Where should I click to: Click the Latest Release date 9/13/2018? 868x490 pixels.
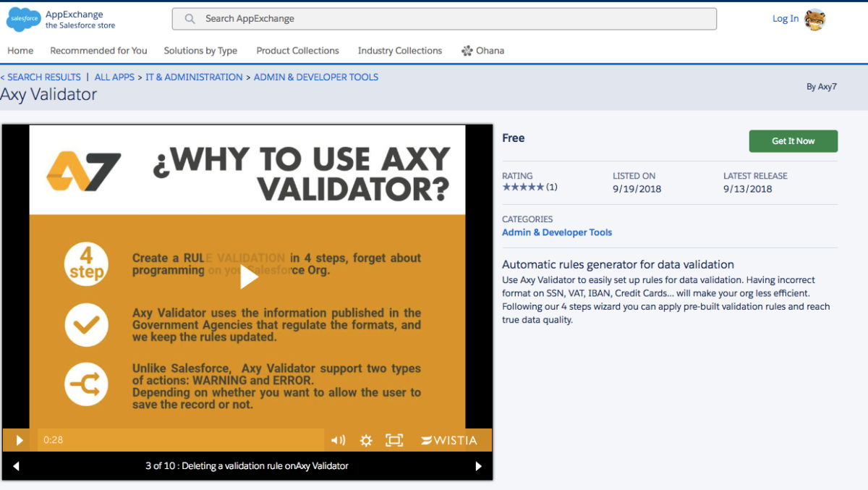[748, 189]
